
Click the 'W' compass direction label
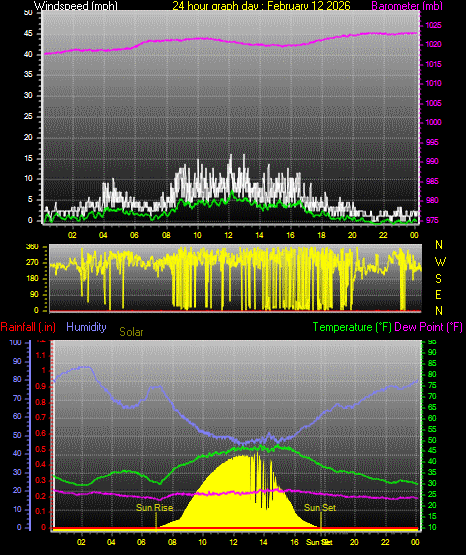tap(440, 262)
